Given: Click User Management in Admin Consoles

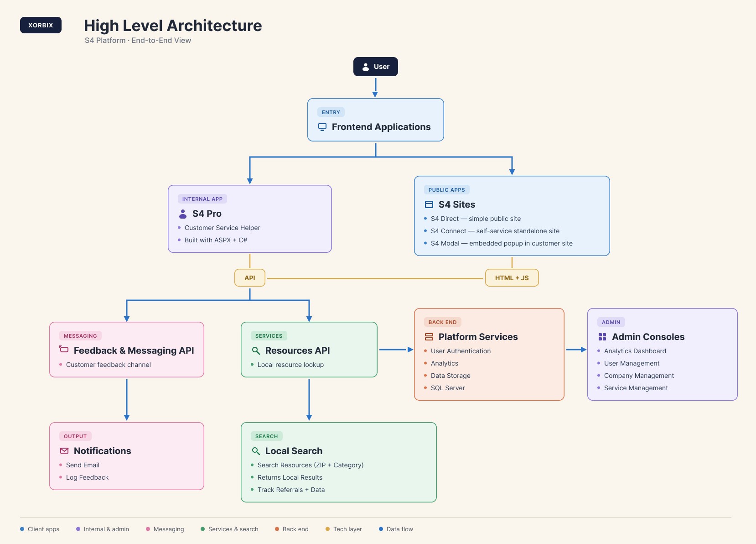Looking at the screenshot, I should [x=632, y=363].
